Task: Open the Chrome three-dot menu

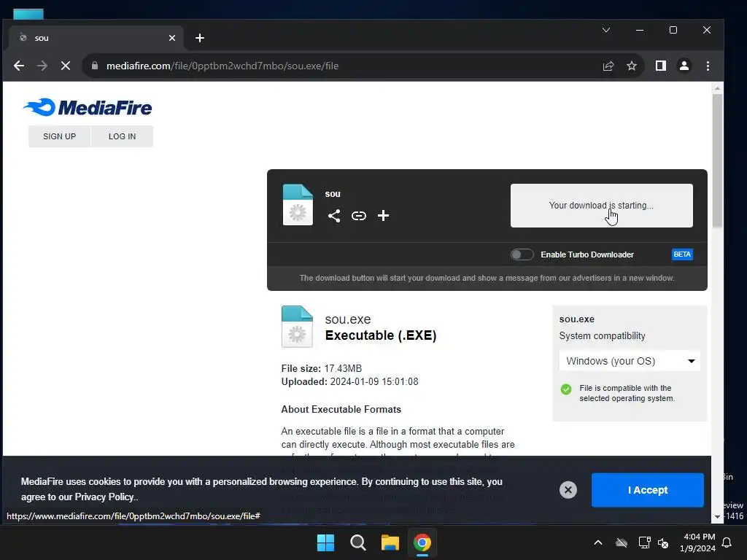Action: [708, 66]
